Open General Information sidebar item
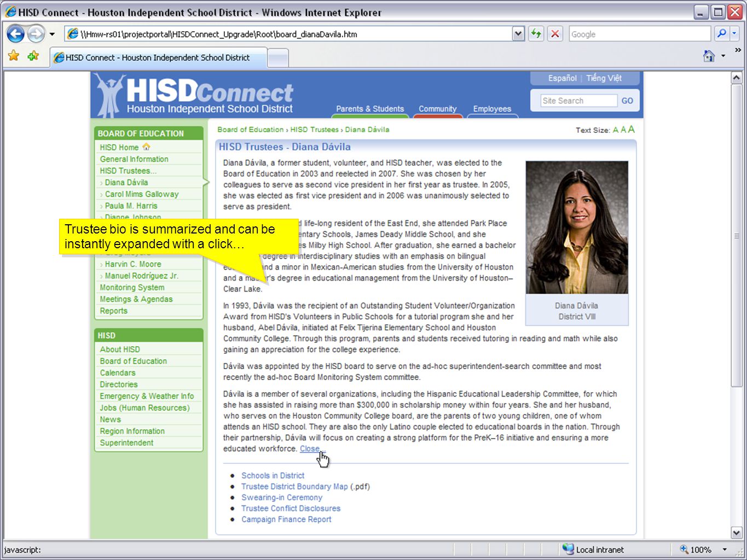 tap(134, 159)
